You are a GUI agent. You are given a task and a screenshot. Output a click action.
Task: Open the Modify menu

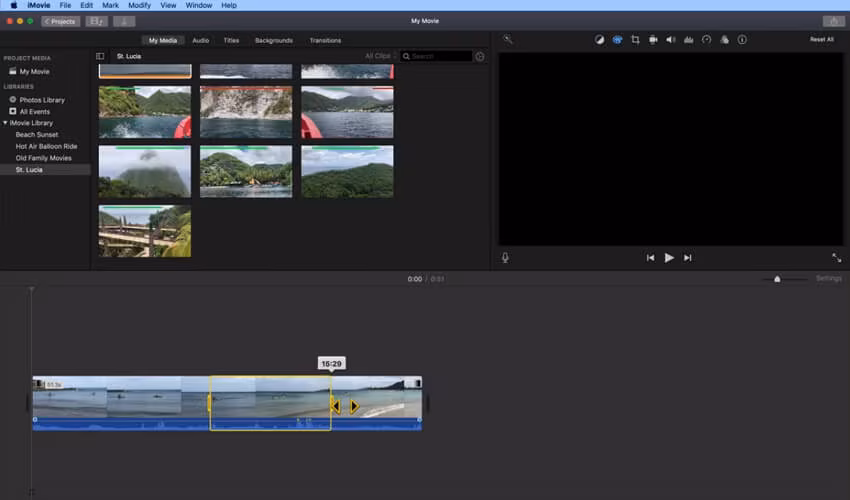139,5
